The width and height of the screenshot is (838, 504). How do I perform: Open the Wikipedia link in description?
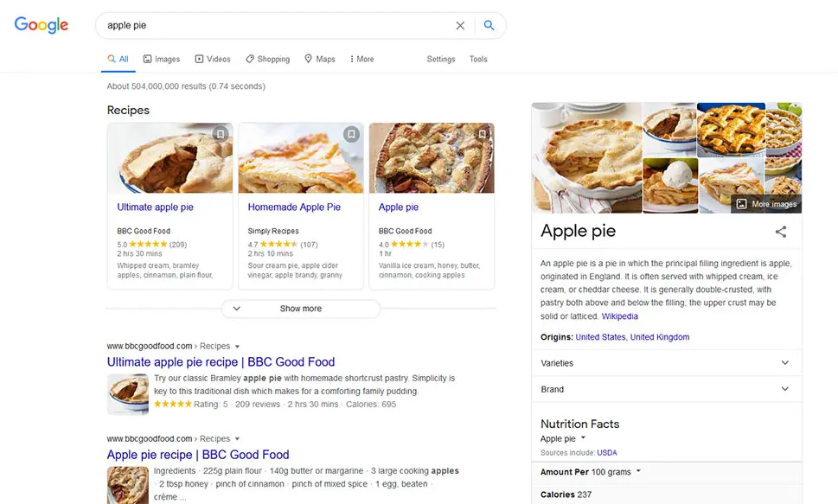tap(619, 316)
